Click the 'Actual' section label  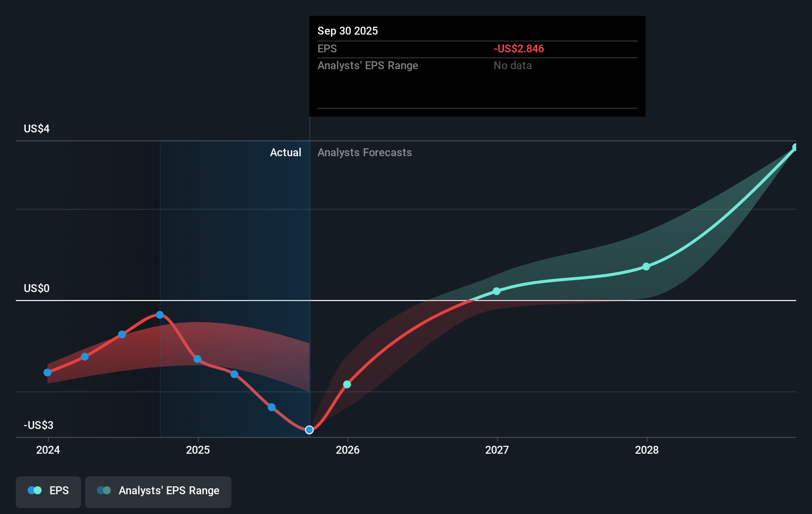coord(285,153)
